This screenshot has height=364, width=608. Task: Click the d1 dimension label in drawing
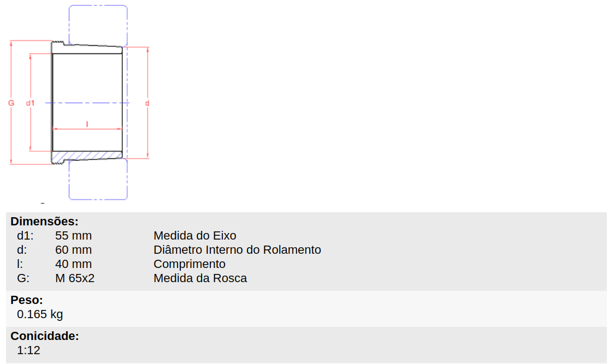click(x=30, y=103)
